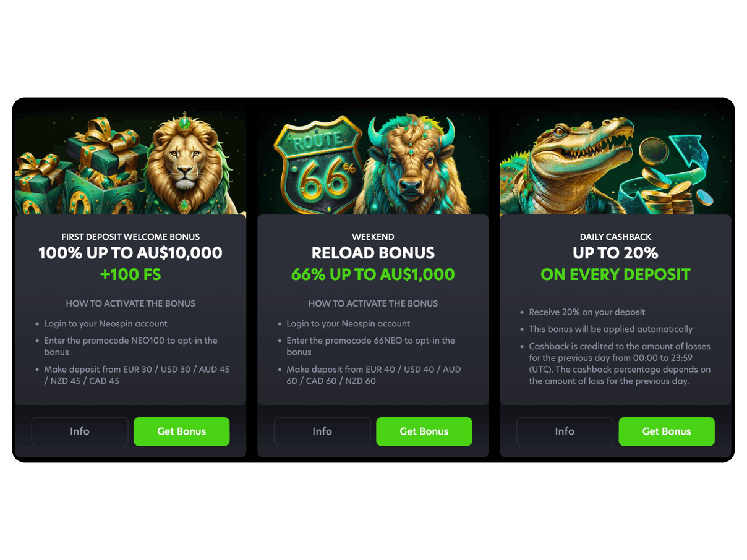Click Get Bonus for Weekend Reload Bonus
The width and height of the screenshot is (747, 560).
[424, 431]
